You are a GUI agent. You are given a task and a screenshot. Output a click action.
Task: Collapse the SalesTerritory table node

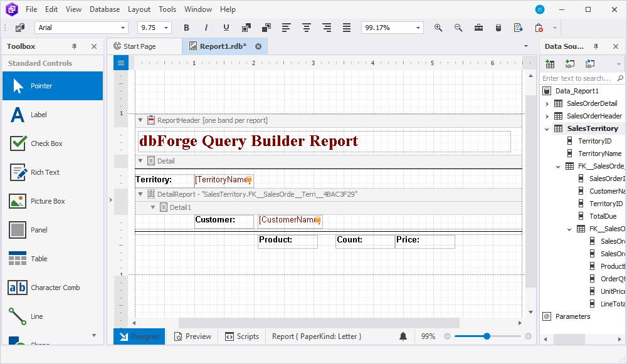[547, 129]
